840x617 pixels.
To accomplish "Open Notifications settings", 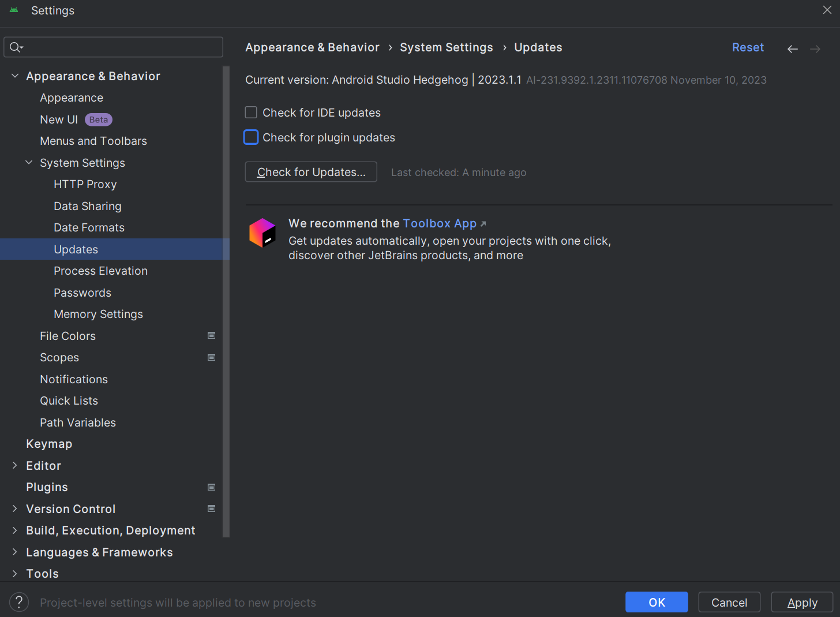I will coord(74,379).
